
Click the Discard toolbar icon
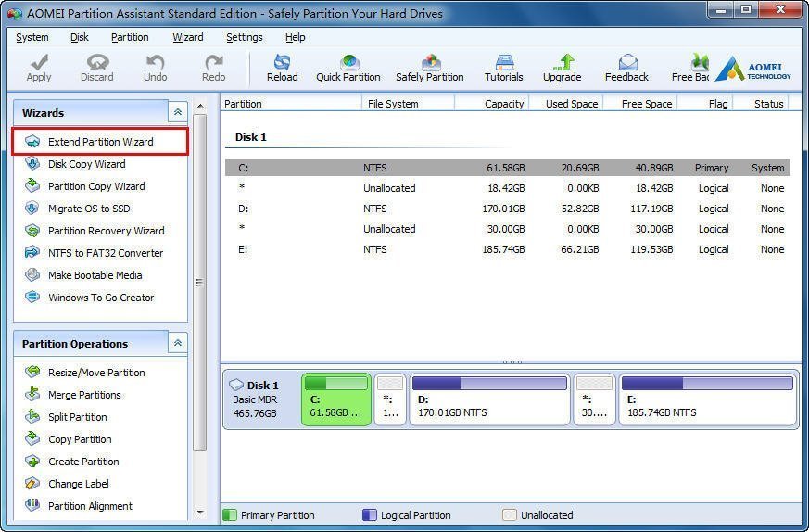(97, 62)
